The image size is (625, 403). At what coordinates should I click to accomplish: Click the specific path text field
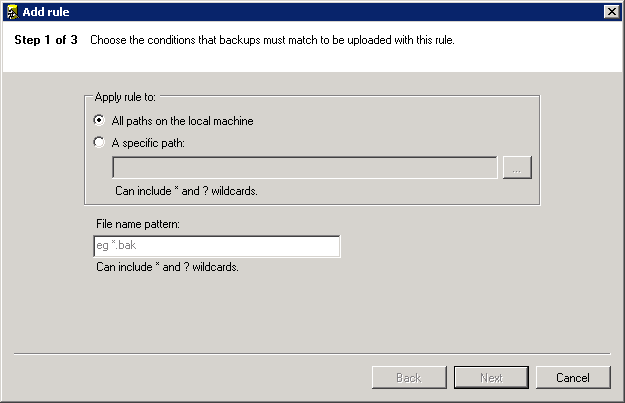tap(304, 167)
